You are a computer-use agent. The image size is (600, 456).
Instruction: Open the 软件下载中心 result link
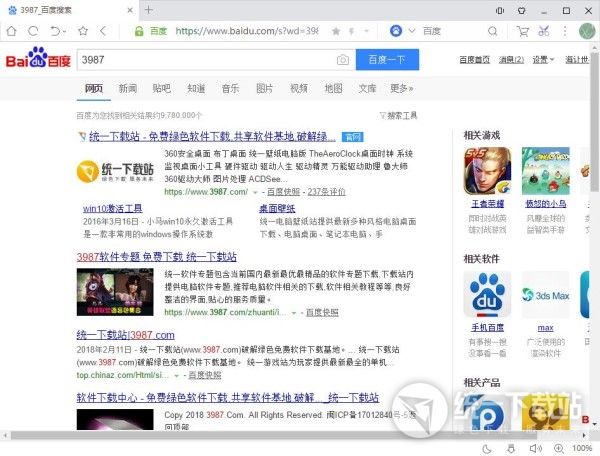228,398
